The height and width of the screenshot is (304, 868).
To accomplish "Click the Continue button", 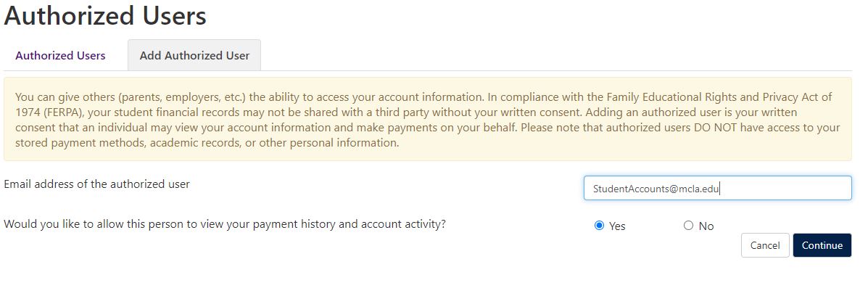I will 822,245.
